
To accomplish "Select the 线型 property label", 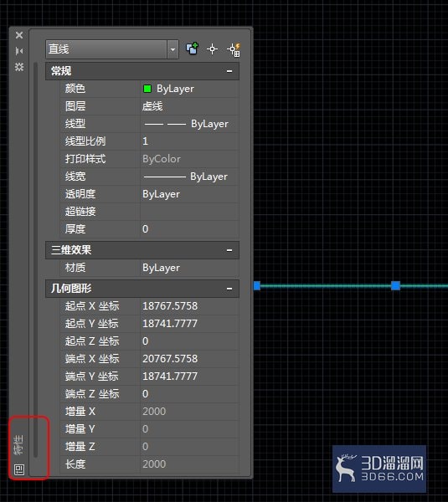I will (x=75, y=124).
